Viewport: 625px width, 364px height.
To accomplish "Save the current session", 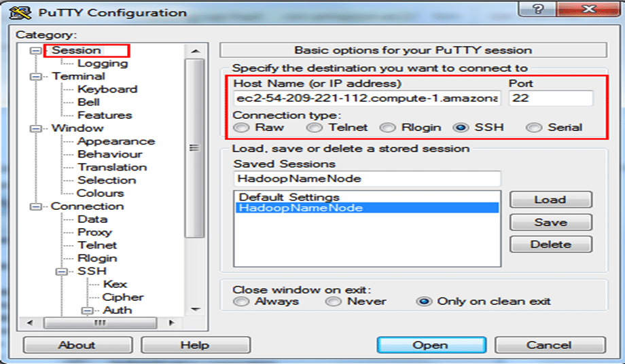I will coord(550,222).
